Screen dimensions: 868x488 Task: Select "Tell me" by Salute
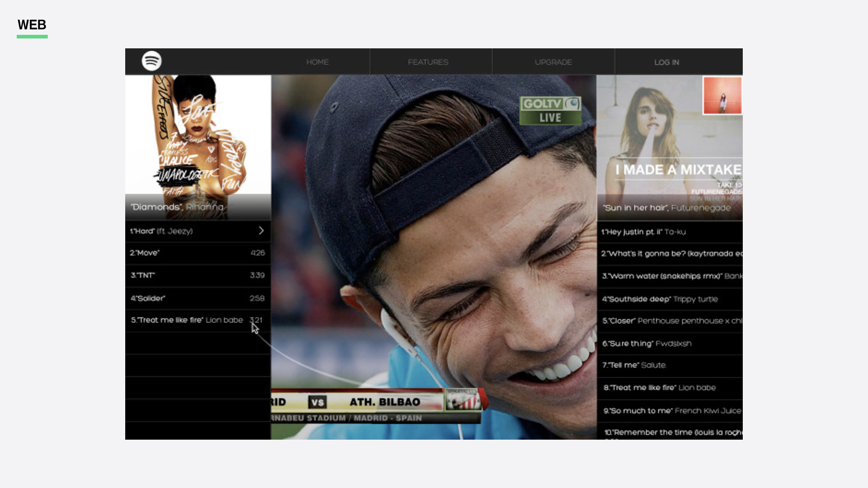coord(670,365)
